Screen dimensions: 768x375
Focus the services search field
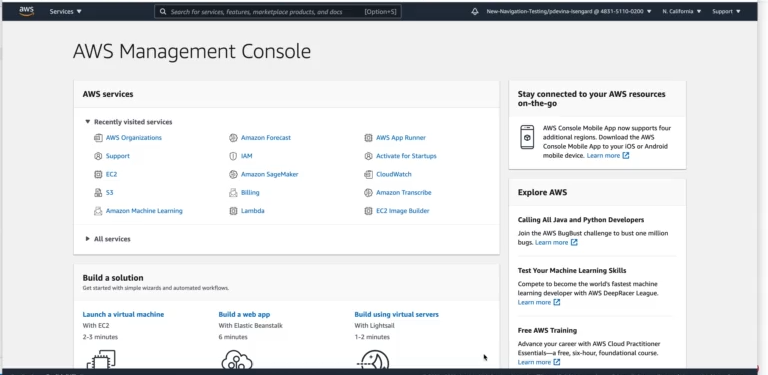278,12
